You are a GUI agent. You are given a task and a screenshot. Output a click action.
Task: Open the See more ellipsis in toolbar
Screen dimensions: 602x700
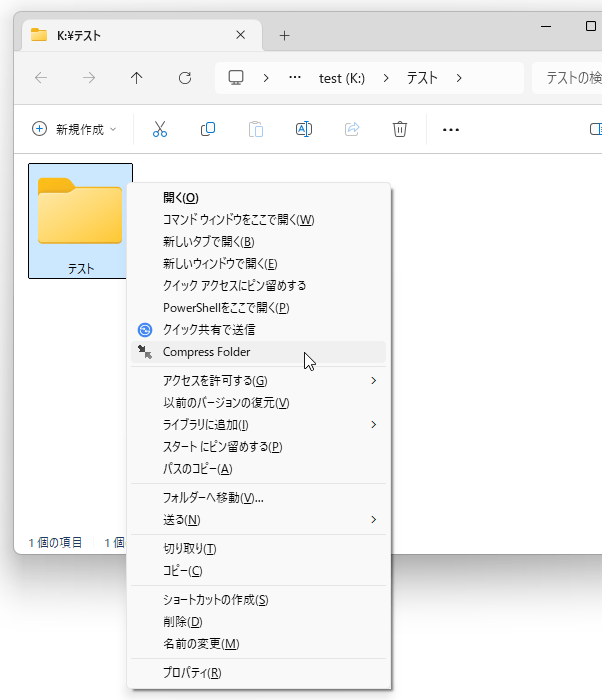pyautogui.click(x=451, y=130)
